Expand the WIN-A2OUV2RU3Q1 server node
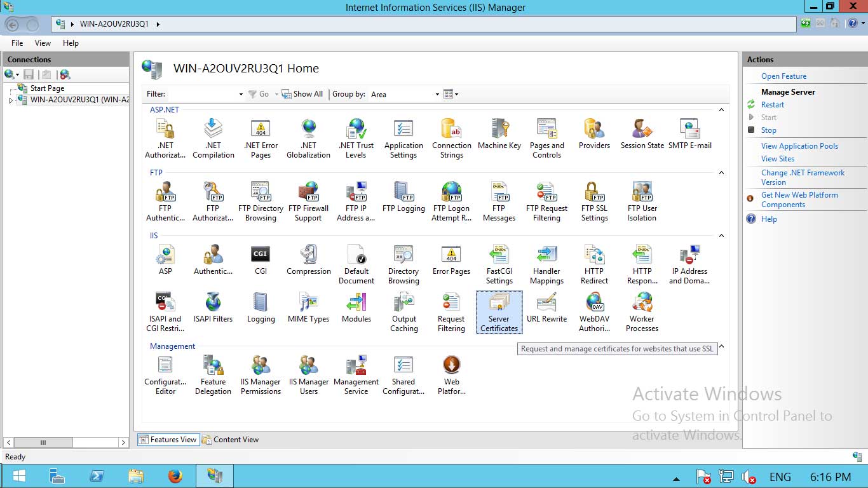The height and width of the screenshot is (488, 868). coord(11,100)
